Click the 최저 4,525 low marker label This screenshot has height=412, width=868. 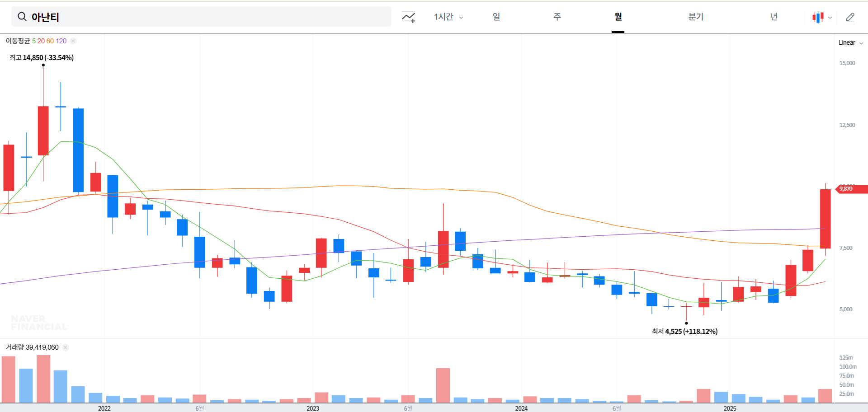coord(684,331)
